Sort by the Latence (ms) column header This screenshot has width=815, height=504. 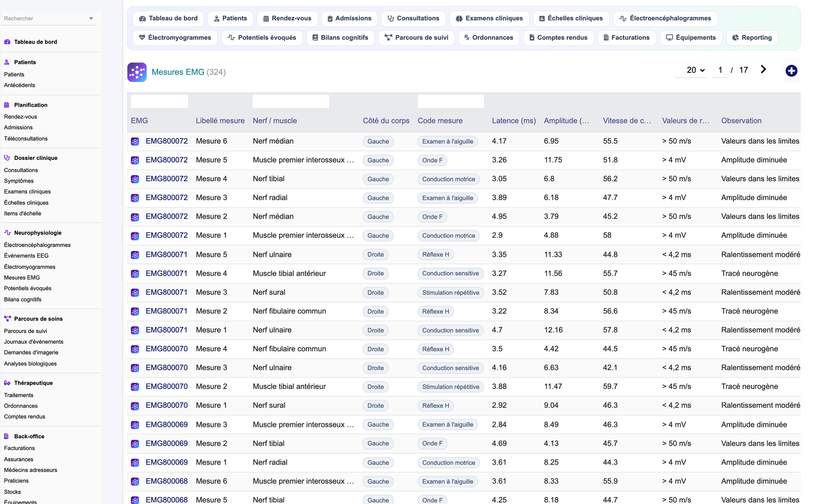pyautogui.click(x=514, y=121)
